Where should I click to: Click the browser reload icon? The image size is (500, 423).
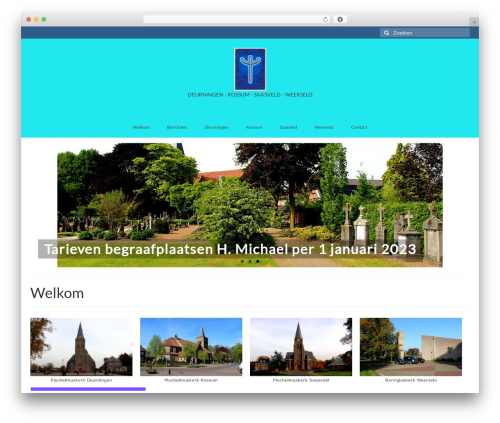[x=325, y=19]
